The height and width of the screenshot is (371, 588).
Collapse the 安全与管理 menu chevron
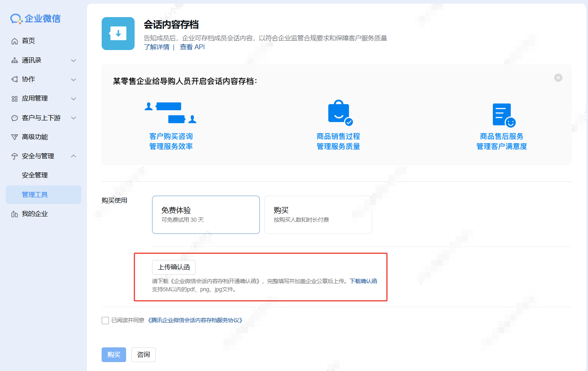pyautogui.click(x=74, y=156)
